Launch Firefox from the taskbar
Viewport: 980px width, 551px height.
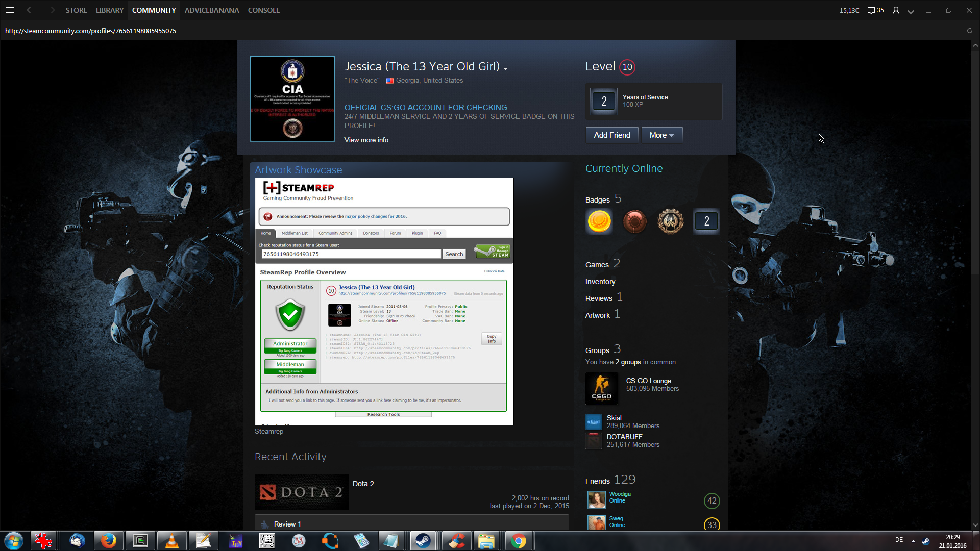pos(108,541)
